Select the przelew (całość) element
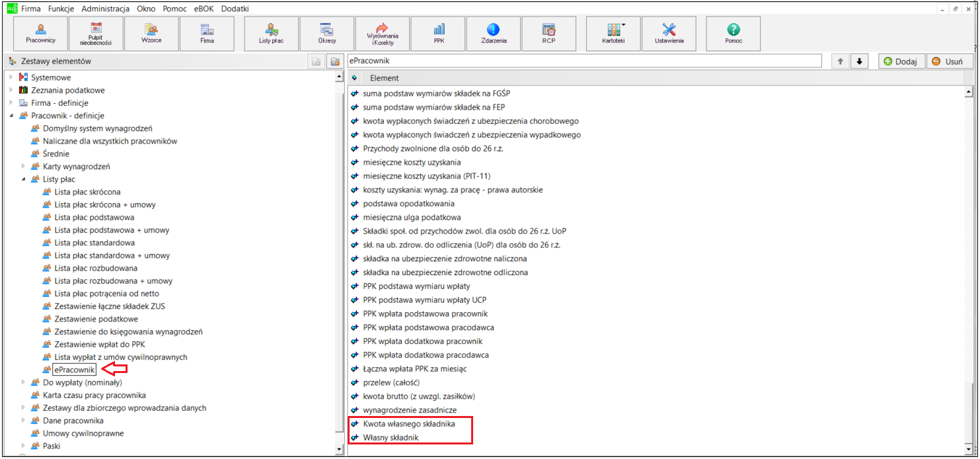 tap(392, 382)
